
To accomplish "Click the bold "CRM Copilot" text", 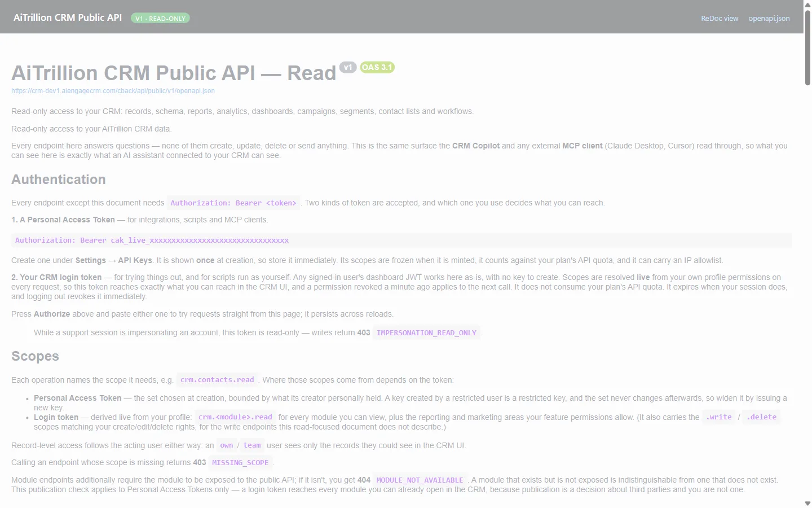I will (x=476, y=146).
